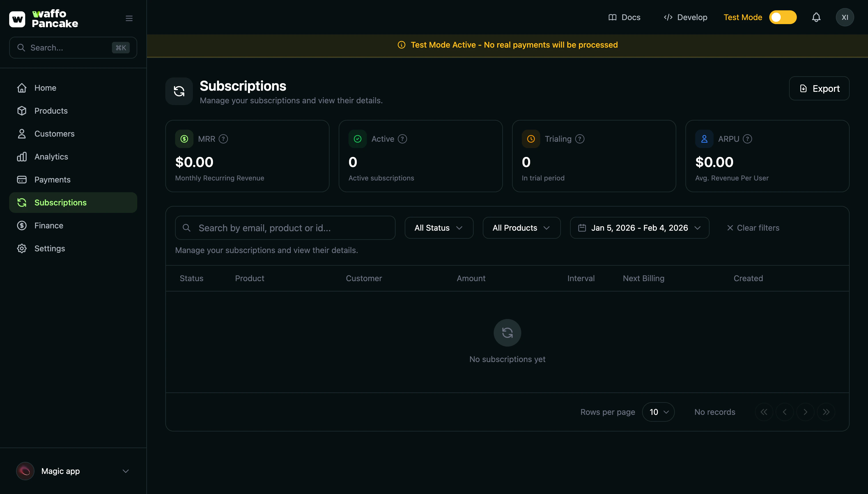This screenshot has height=494, width=868.
Task: Select the Products icon in the sidebar
Action: pos(22,111)
